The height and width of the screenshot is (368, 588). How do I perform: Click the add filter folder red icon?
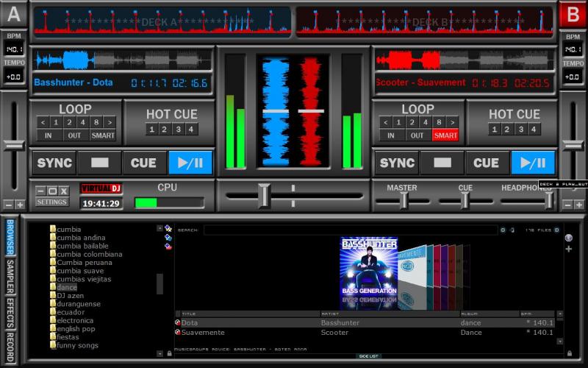pos(168,247)
